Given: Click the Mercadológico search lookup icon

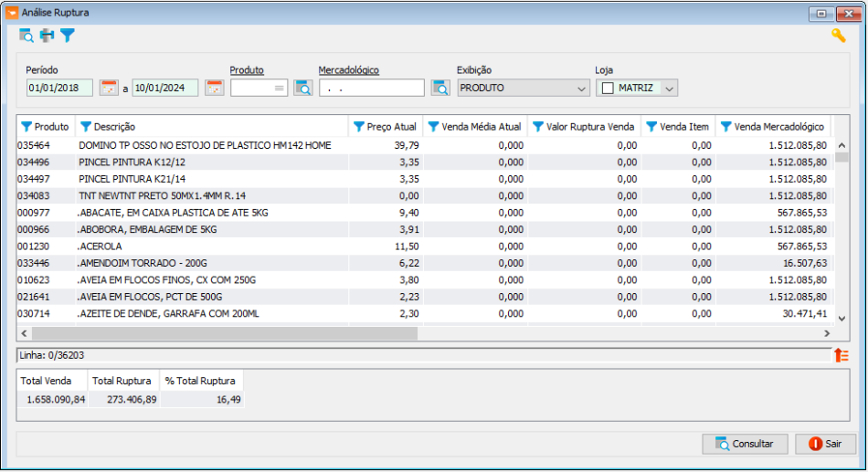Looking at the screenshot, I should click(440, 89).
